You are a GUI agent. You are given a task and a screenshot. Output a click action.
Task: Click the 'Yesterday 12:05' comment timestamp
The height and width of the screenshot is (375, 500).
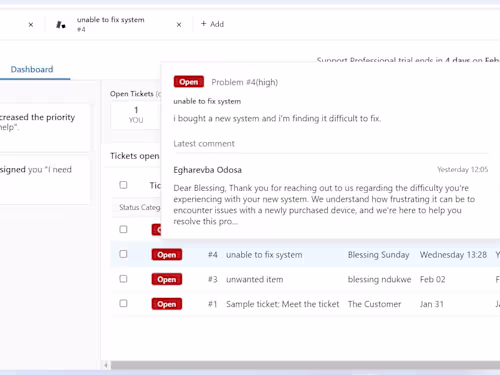click(x=463, y=169)
